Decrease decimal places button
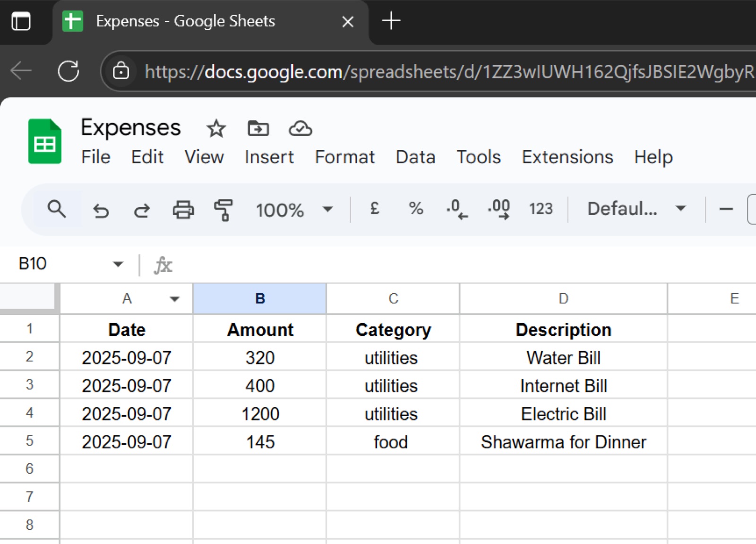The image size is (756, 544). [x=457, y=209]
